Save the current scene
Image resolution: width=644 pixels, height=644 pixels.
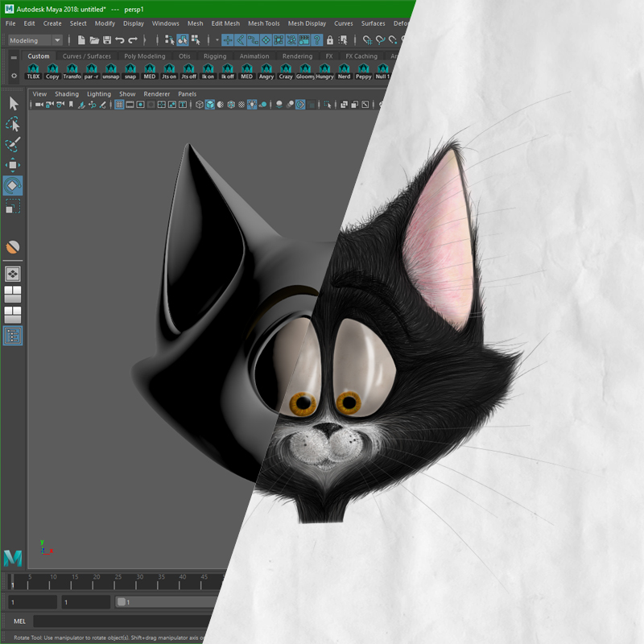[107, 39]
